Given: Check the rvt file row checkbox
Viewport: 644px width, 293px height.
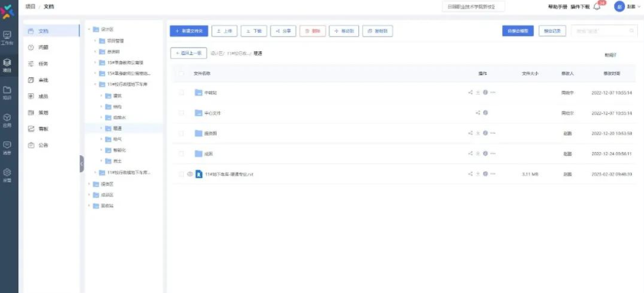Looking at the screenshot, I should [181, 174].
